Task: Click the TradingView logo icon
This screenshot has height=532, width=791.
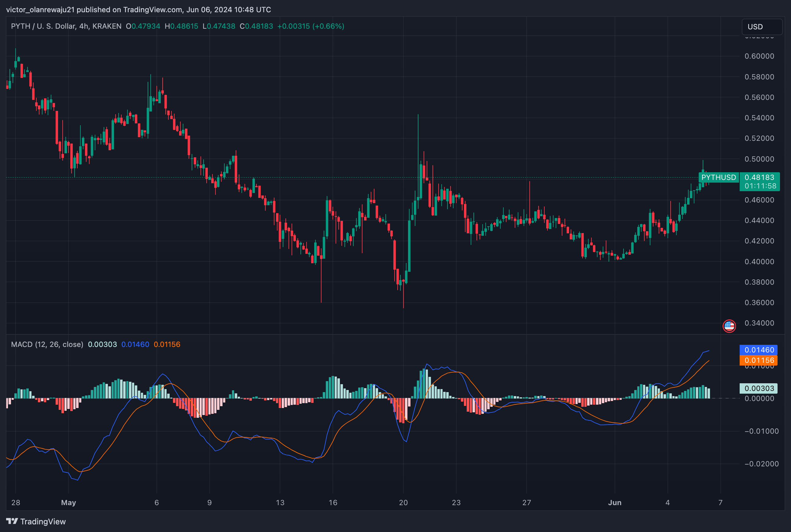Action: (12, 521)
